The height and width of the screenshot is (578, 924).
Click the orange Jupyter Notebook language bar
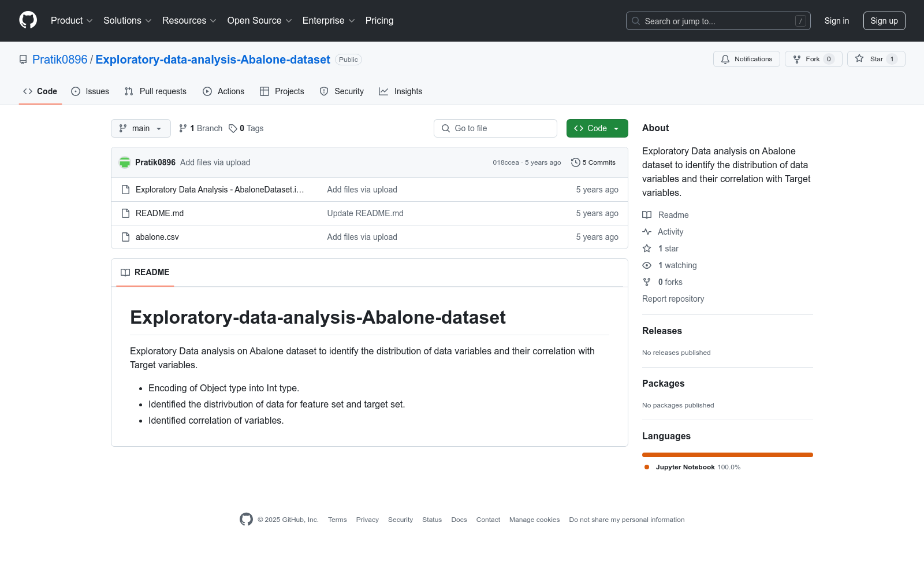tap(728, 455)
